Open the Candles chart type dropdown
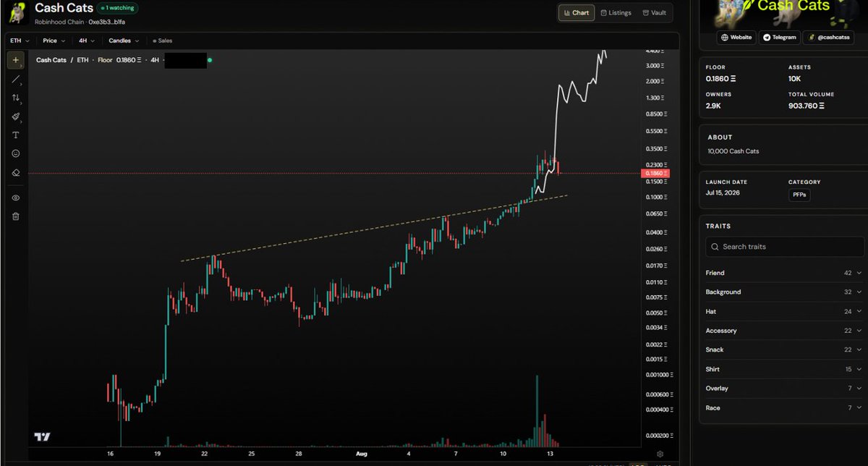The height and width of the screenshot is (466, 868). (125, 41)
